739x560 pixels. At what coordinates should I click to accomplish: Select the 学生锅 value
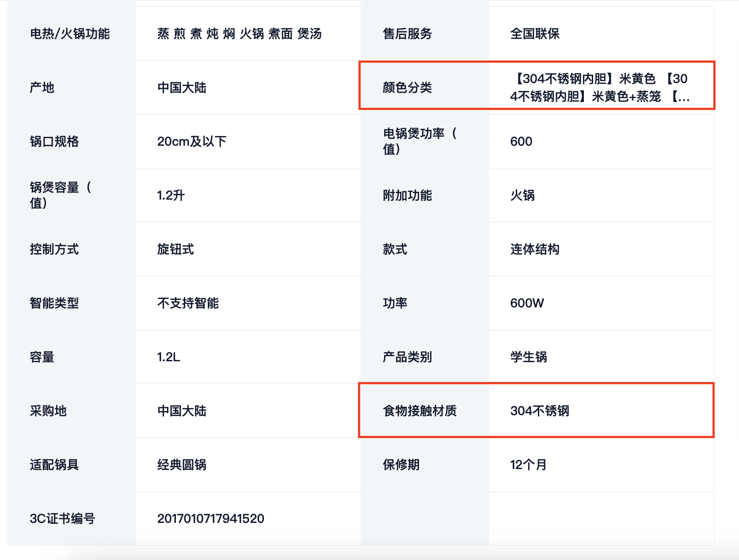(529, 357)
